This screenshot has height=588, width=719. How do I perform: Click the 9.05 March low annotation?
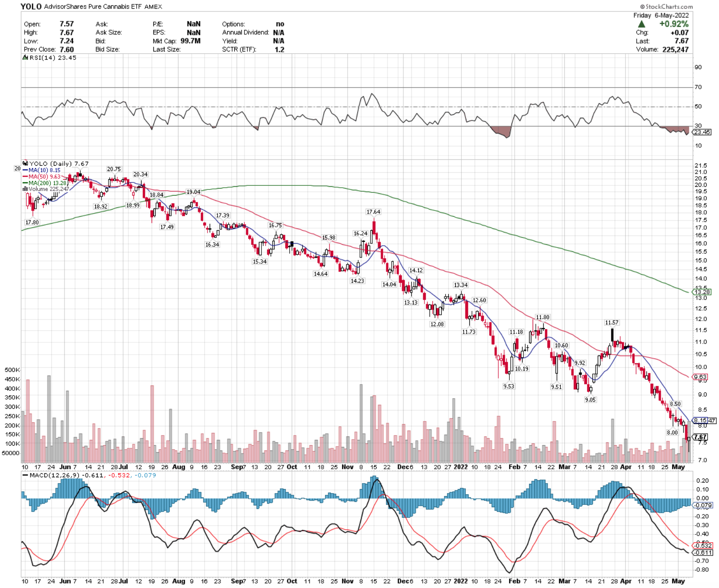click(590, 400)
